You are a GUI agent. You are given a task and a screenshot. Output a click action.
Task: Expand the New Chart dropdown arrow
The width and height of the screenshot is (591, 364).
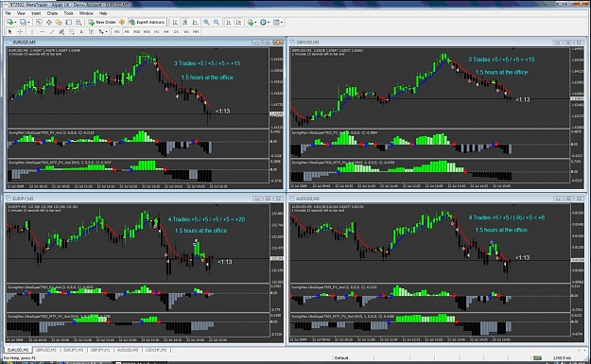click(x=15, y=23)
